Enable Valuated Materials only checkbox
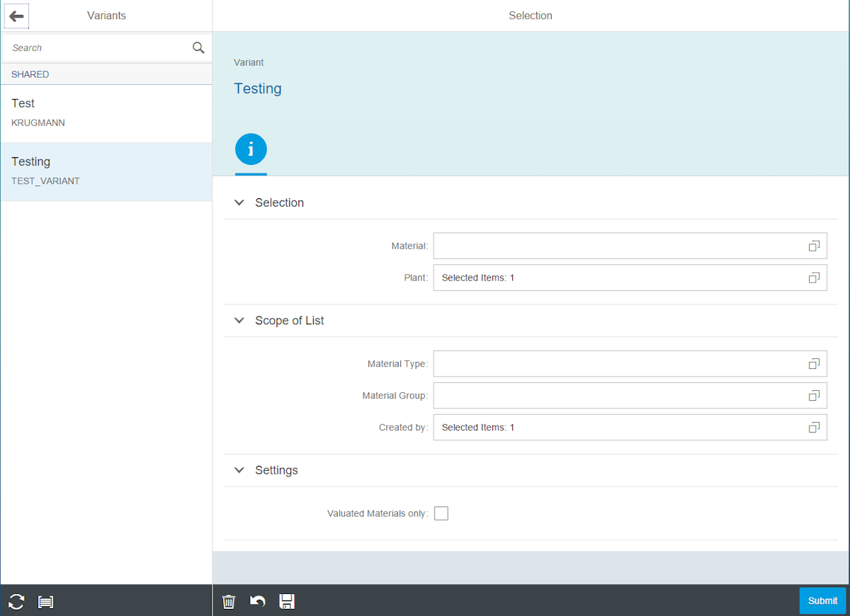 441,513
